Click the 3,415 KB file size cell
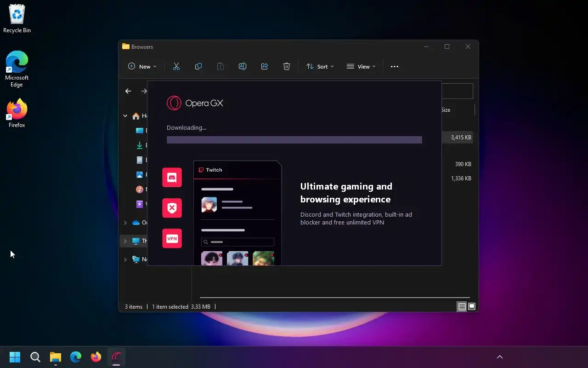This screenshot has height=368, width=588. [461, 138]
